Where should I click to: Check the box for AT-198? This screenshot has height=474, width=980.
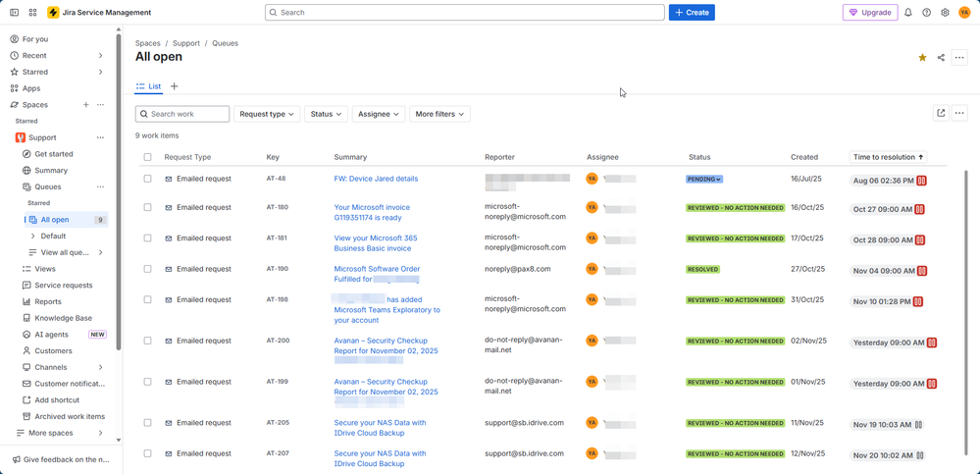click(x=147, y=299)
